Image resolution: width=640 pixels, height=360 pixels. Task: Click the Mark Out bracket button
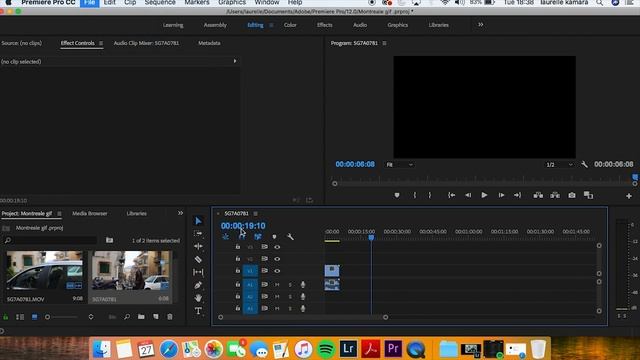(430, 196)
